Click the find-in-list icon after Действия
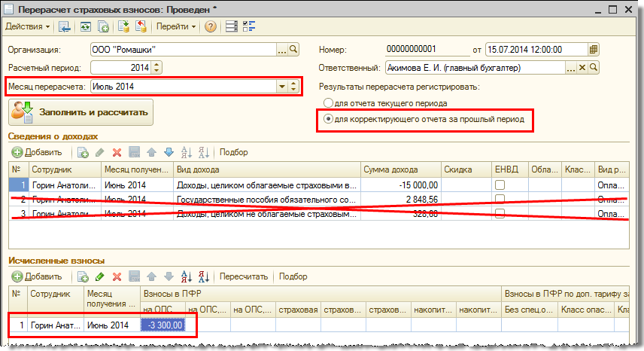644x351 pixels. [65, 26]
